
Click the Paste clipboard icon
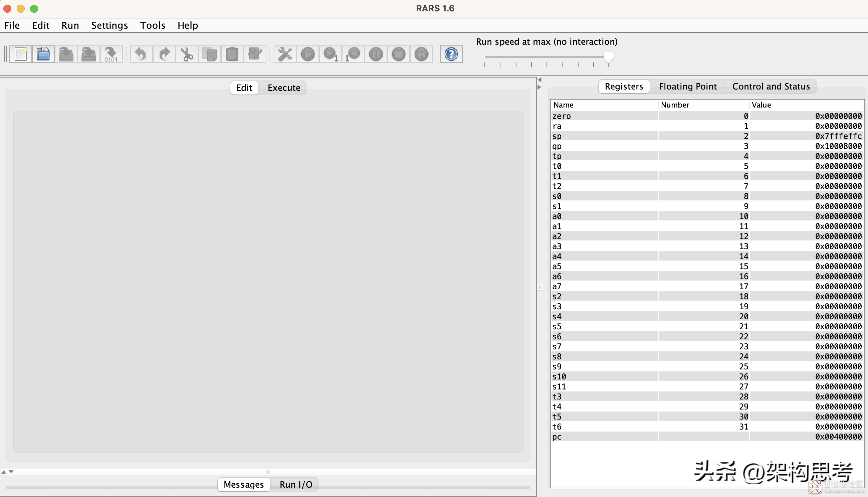pos(232,54)
